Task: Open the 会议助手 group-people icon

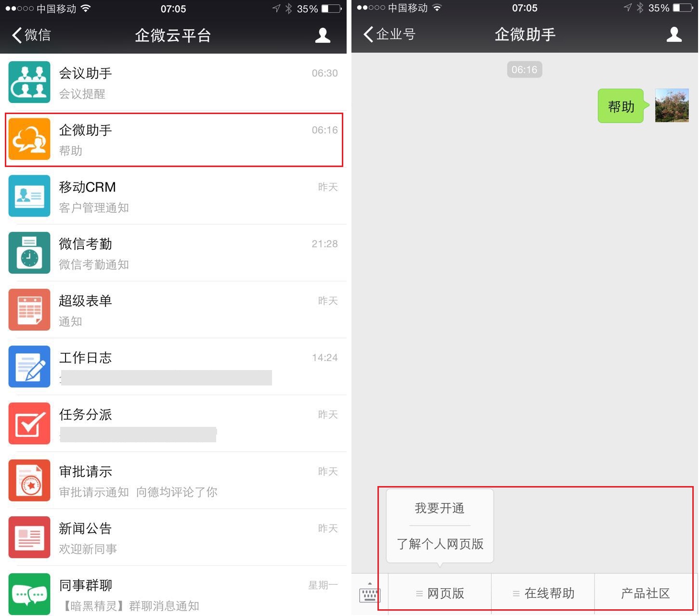Action: (x=29, y=82)
